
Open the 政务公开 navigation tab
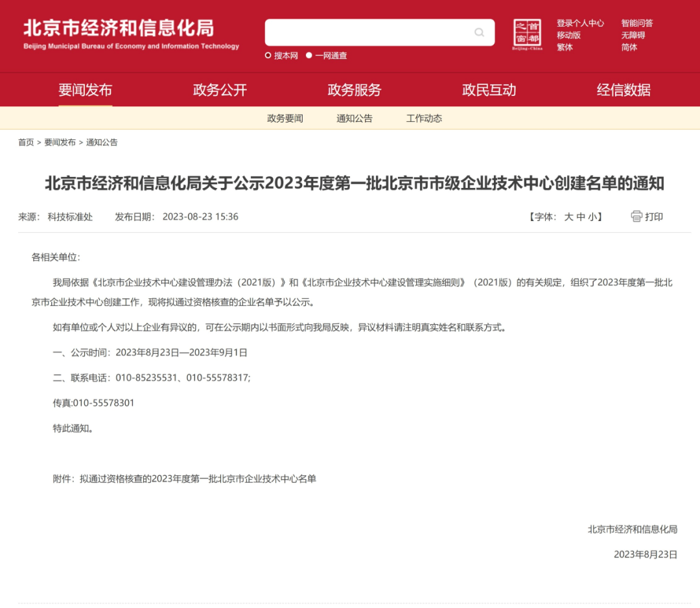(220, 90)
